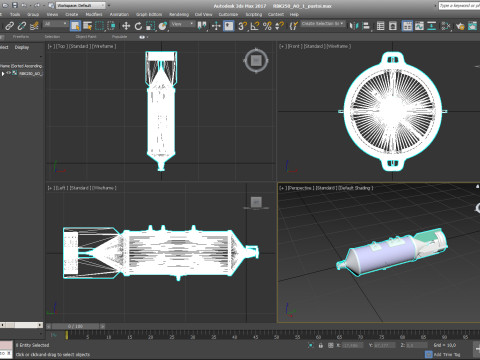This screenshot has height=360, width=480.
Task: Toggle the Layer Explorer icon
Action: (x=393, y=26)
